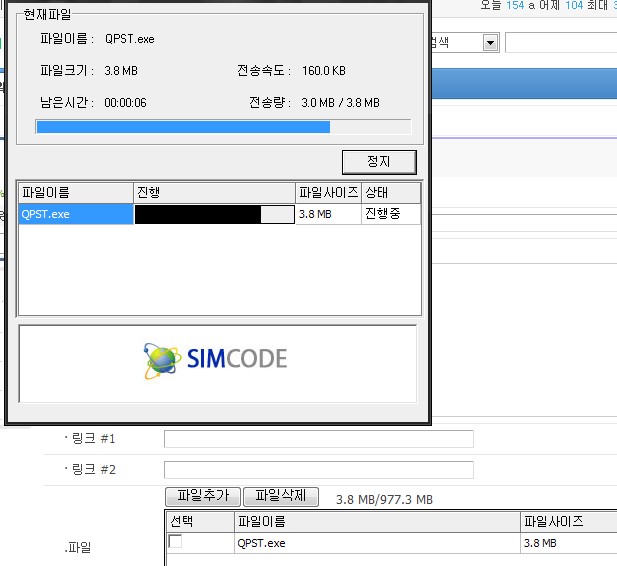Tick the checkbox beside QPST.exe
617x566 pixels.
[x=176, y=542]
